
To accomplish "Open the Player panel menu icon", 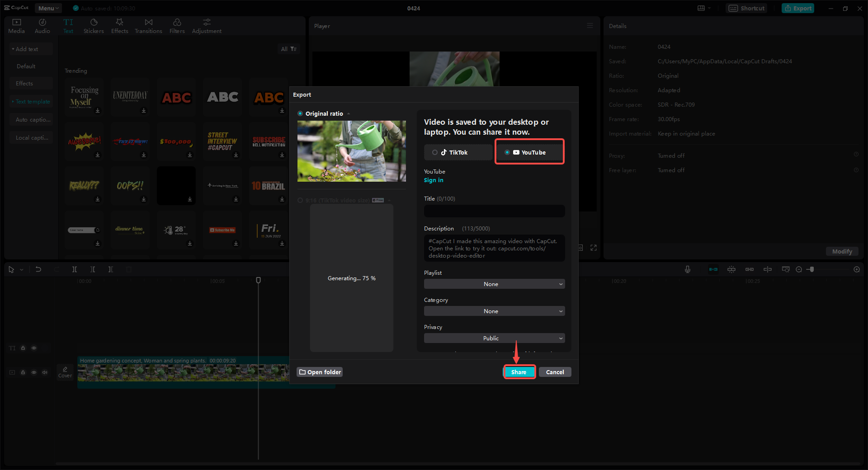I will coord(590,26).
